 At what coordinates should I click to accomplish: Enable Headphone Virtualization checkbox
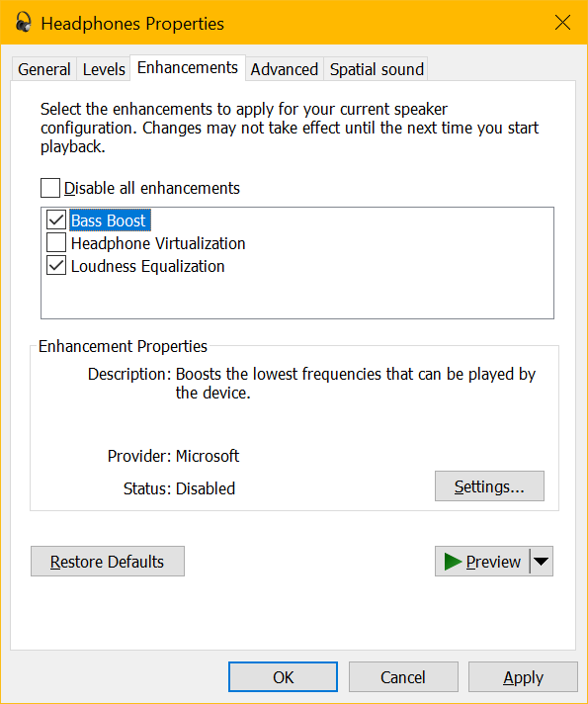point(56,243)
